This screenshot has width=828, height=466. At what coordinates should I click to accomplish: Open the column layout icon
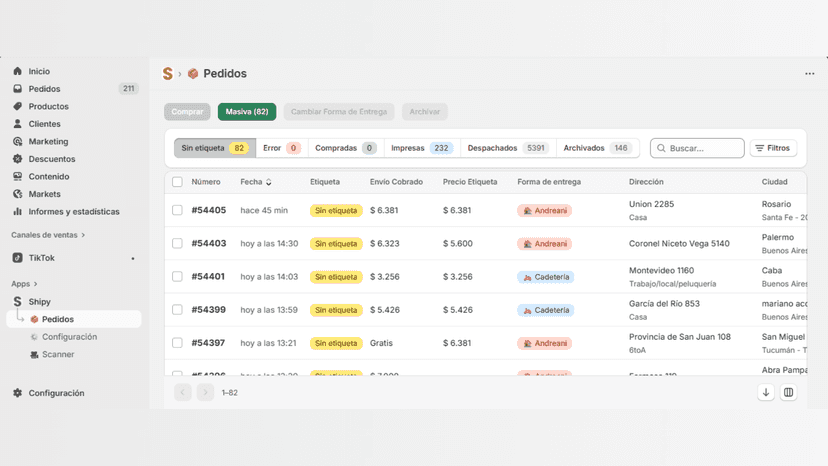point(788,393)
